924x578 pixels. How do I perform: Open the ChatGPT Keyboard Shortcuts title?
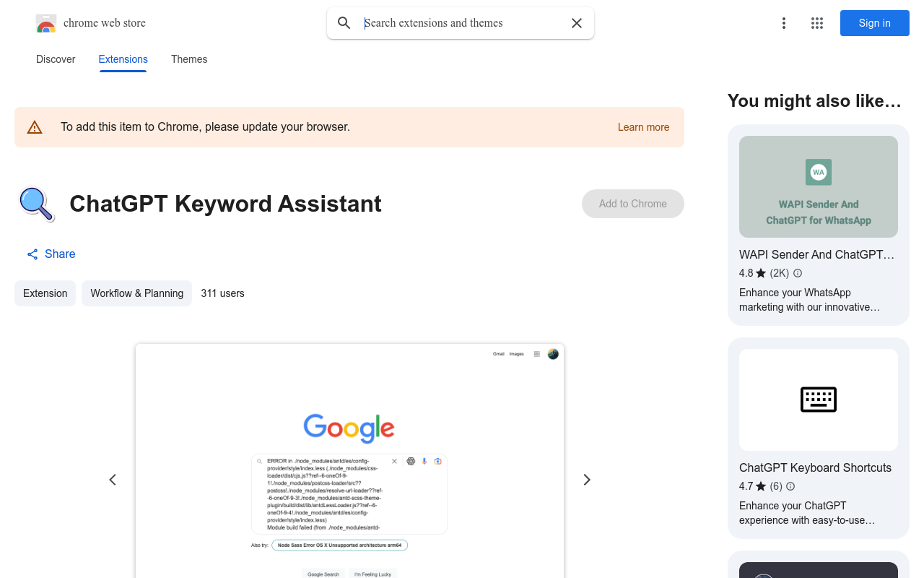(x=815, y=467)
